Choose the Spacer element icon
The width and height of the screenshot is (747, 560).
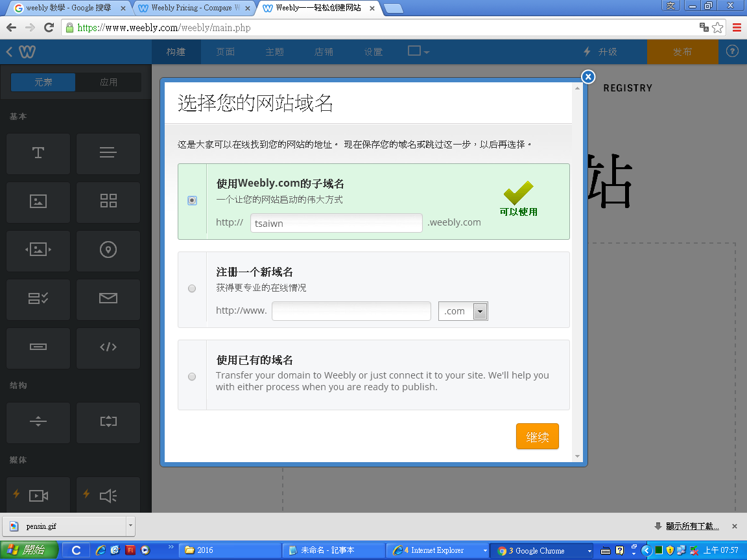pos(108,422)
